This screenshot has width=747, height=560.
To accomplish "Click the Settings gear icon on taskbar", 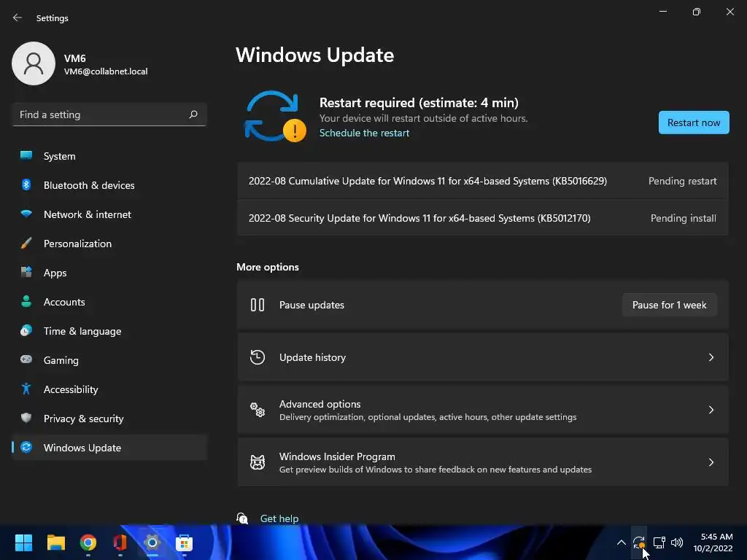I will pos(152,542).
